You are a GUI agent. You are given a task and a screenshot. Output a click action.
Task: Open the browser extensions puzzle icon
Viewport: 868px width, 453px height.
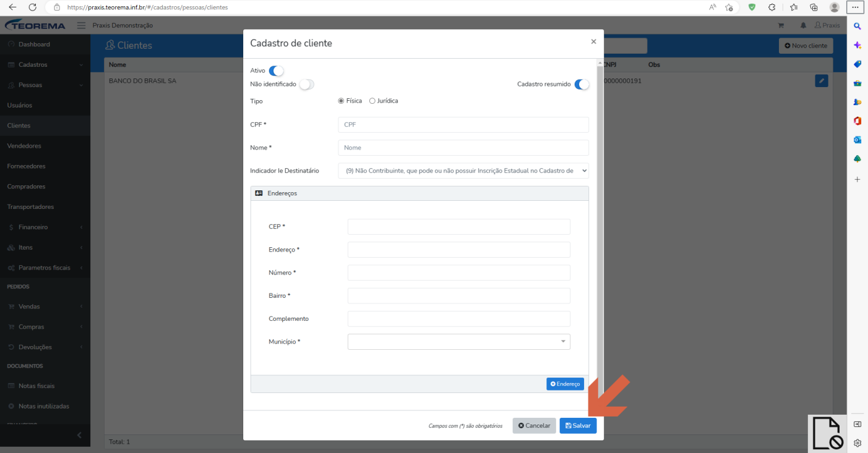pyautogui.click(x=772, y=7)
